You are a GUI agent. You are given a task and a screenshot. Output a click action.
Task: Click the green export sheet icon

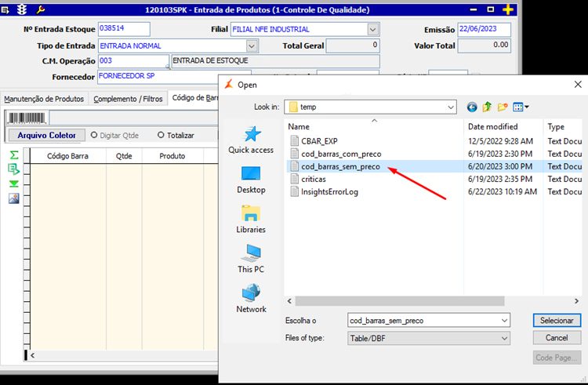(14, 169)
